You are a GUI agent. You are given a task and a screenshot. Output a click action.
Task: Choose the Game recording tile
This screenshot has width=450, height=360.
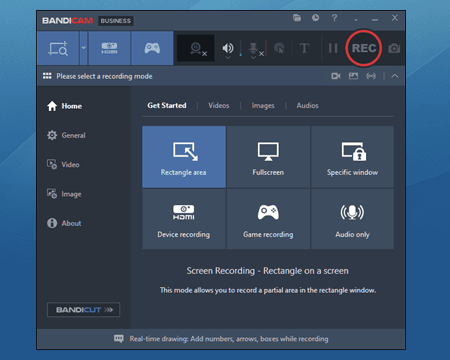268,219
